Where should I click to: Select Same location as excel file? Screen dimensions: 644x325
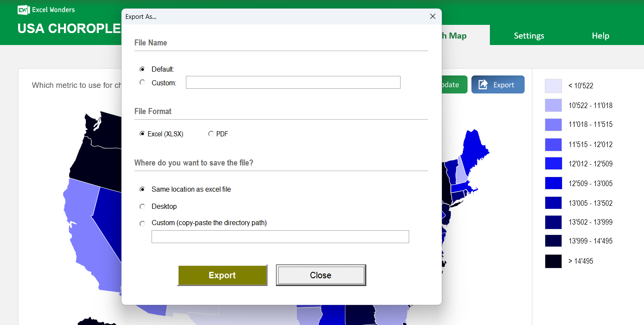[x=143, y=189]
